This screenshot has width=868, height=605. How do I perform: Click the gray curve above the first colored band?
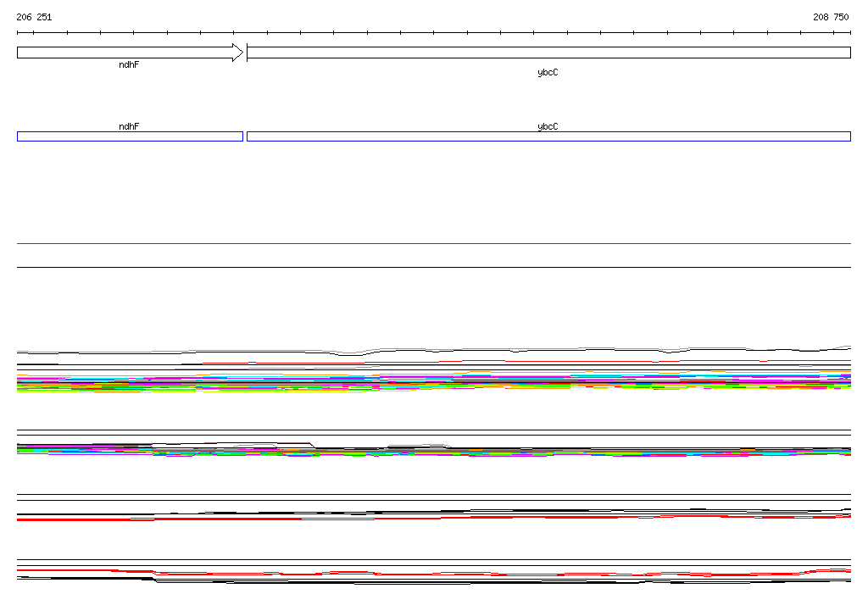coord(254,352)
